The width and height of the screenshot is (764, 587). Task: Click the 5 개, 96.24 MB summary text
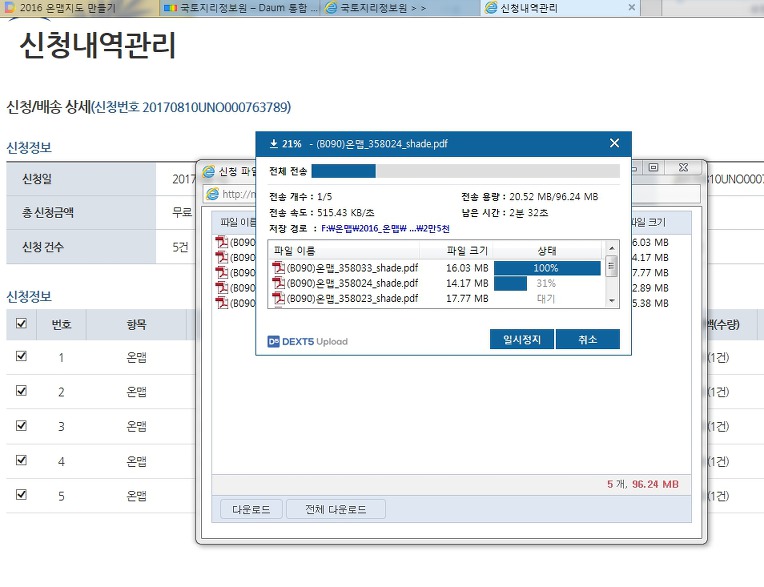643,484
